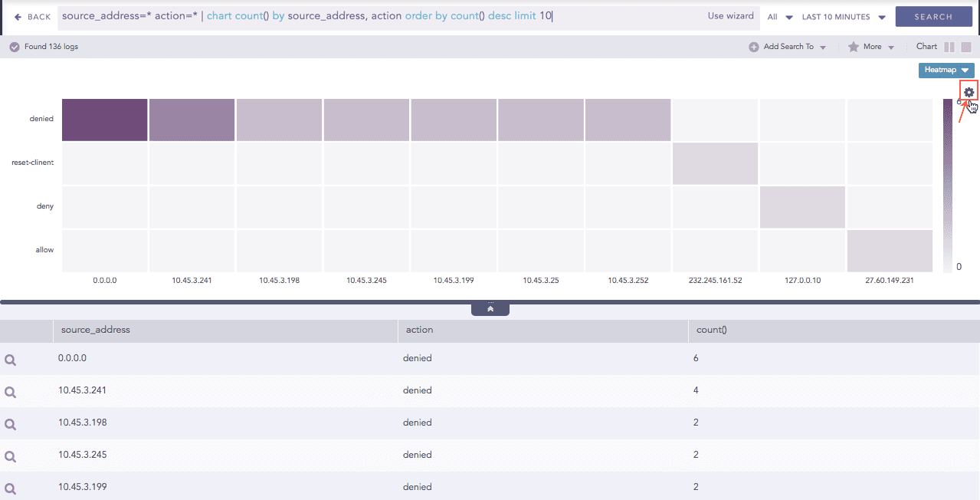Click the Search button
This screenshot has height=500, width=980.
[x=932, y=17]
